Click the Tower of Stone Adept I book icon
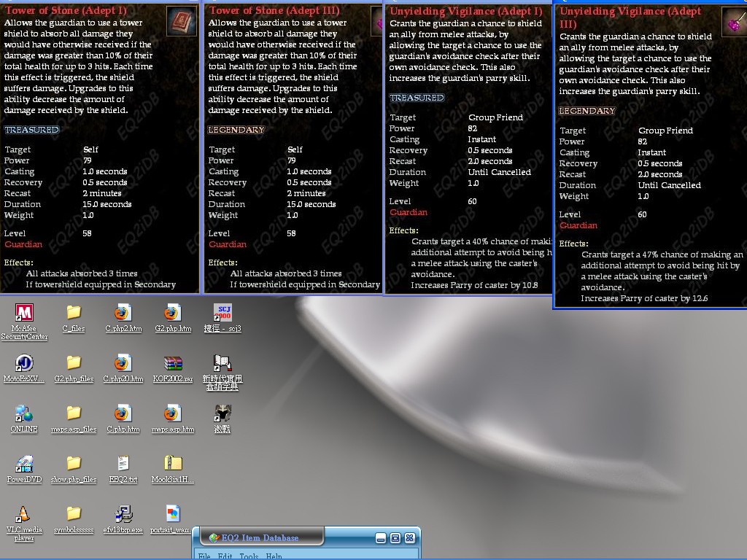The width and height of the screenshot is (747, 560). [181, 21]
